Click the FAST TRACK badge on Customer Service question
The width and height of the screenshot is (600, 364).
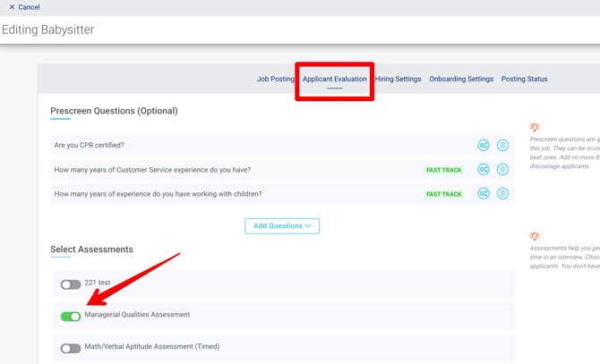click(x=444, y=170)
